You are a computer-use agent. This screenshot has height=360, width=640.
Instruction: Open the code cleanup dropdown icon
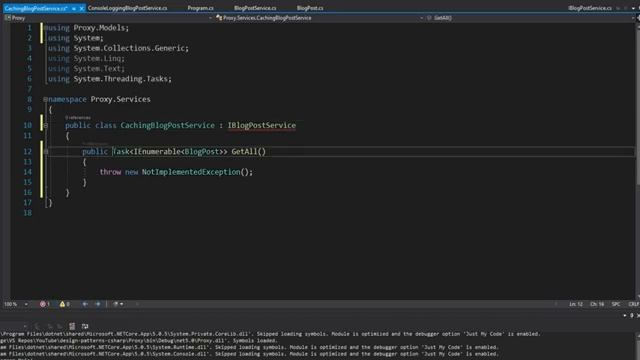(118, 304)
